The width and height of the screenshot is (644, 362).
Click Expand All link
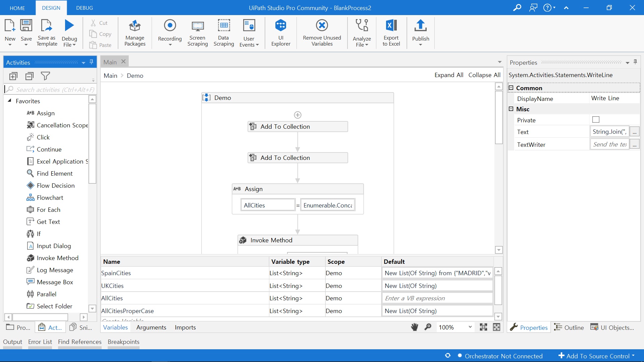(x=449, y=75)
